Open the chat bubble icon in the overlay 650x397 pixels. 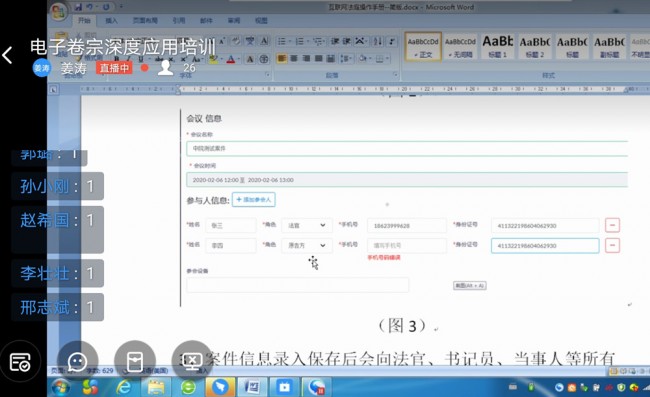(78, 362)
